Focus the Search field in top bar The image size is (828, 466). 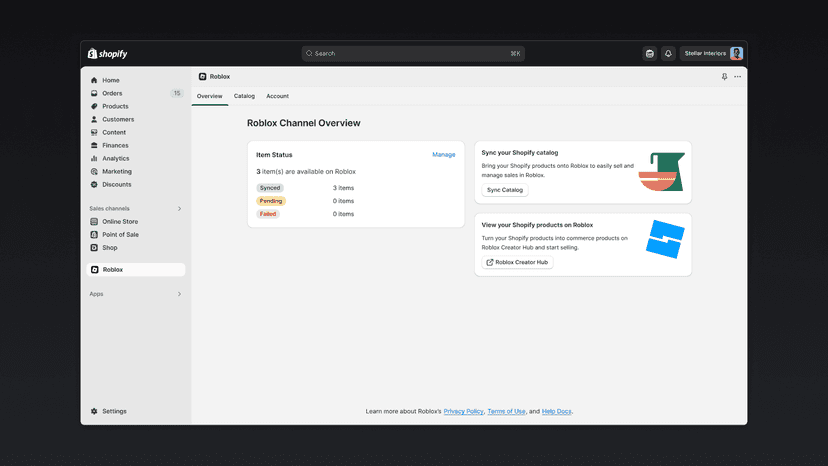tap(413, 53)
